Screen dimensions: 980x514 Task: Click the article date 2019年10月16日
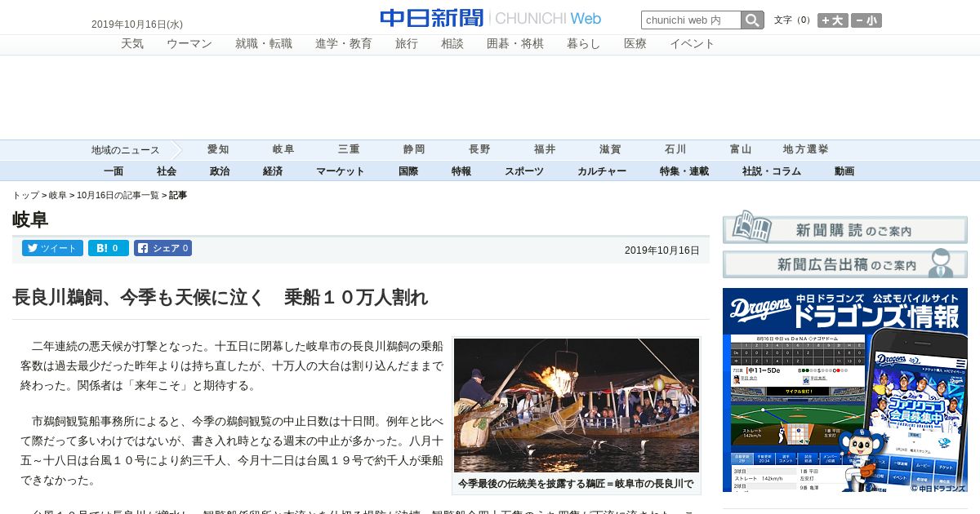tap(662, 250)
